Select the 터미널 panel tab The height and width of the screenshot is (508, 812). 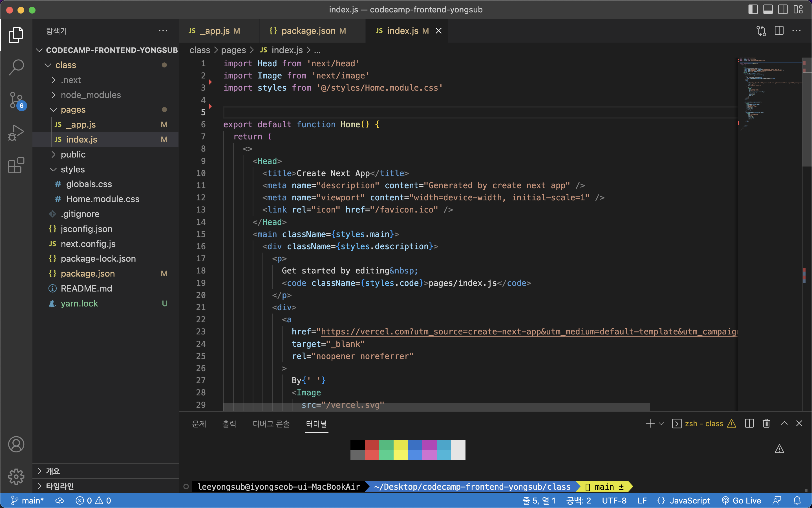[316, 424]
